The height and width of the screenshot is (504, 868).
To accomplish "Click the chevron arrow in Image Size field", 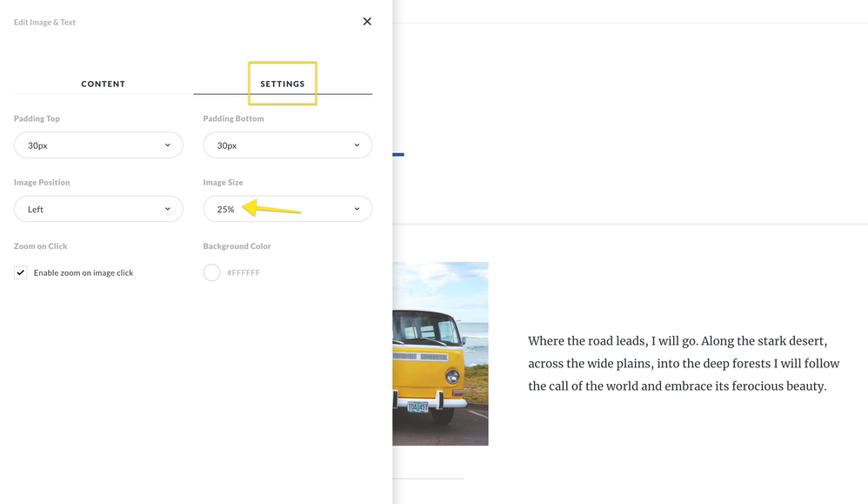I will tap(357, 209).
